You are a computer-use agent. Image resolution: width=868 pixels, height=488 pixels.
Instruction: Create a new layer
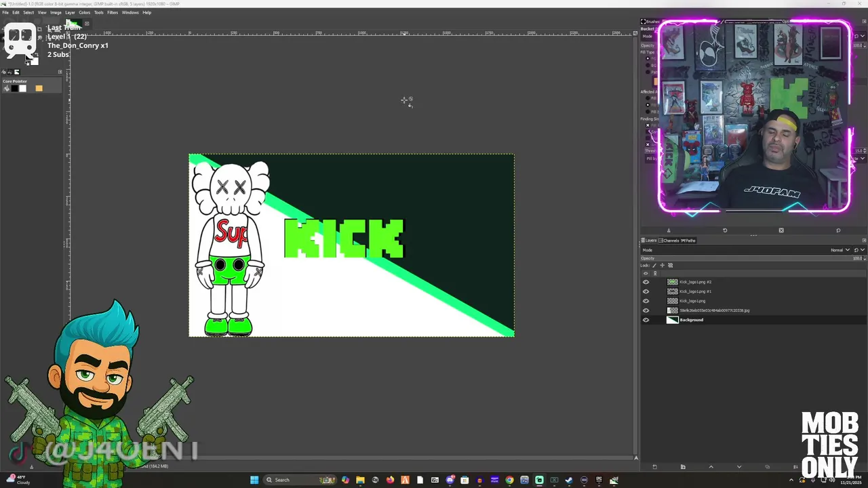click(x=654, y=467)
